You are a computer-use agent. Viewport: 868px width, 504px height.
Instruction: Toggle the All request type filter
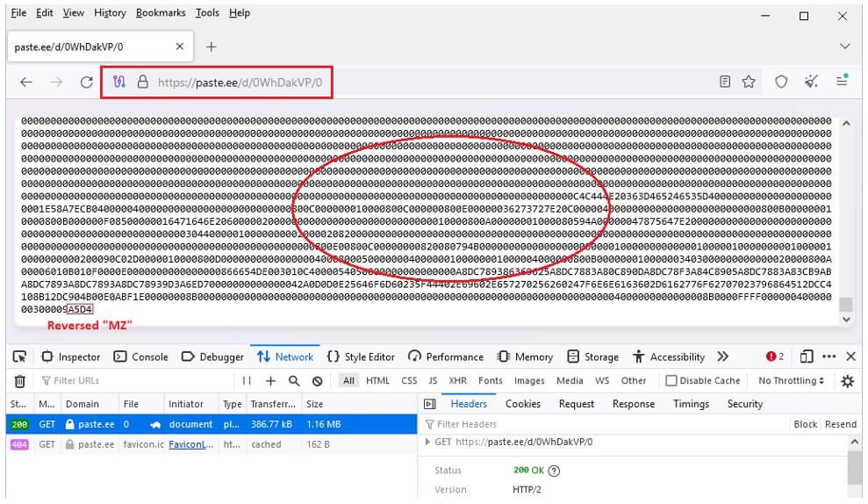click(x=348, y=381)
